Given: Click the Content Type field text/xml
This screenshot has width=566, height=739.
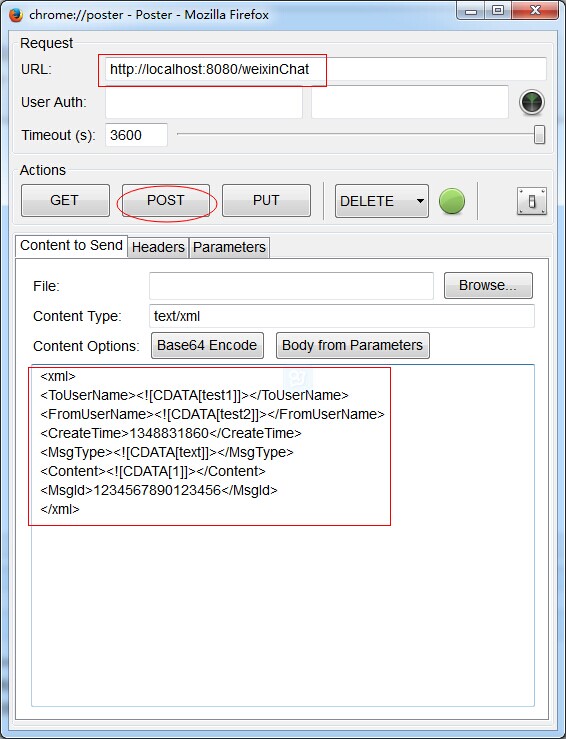Looking at the screenshot, I should pyautogui.click(x=342, y=316).
